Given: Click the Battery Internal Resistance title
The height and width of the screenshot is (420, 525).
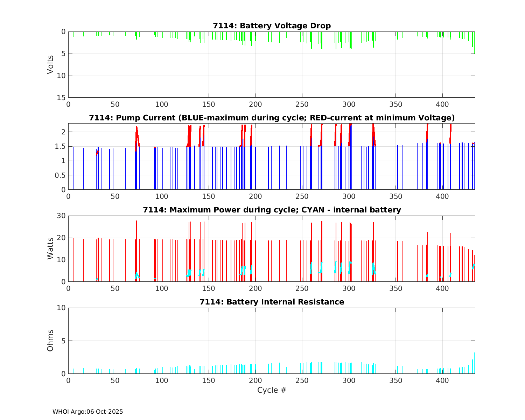Looking at the screenshot, I should [x=272, y=302].
